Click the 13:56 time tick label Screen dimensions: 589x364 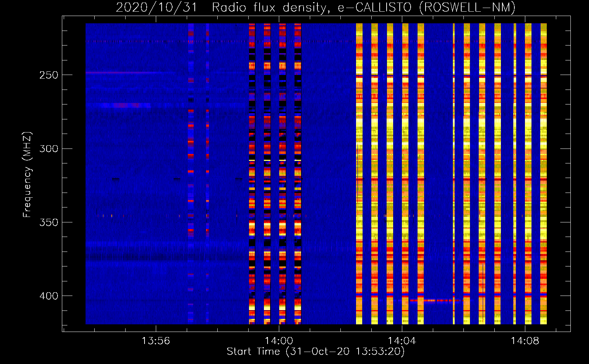(156, 341)
